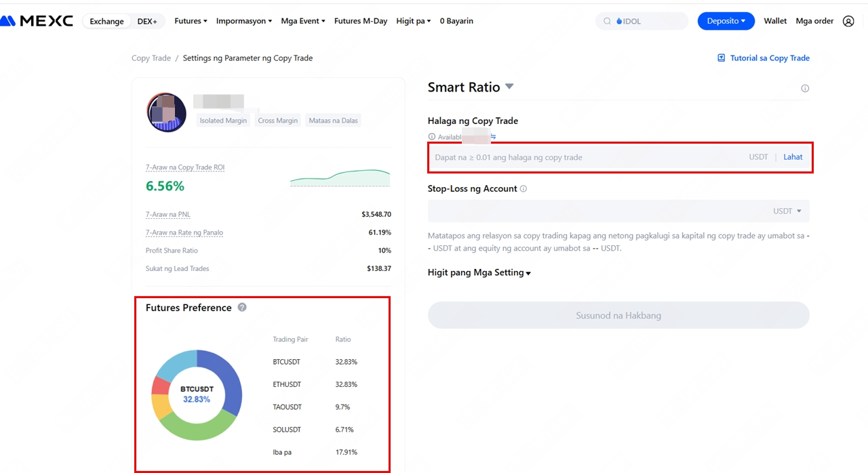This screenshot has width=868, height=473.
Task: Click the Lahat link in amount field
Action: pyautogui.click(x=793, y=157)
